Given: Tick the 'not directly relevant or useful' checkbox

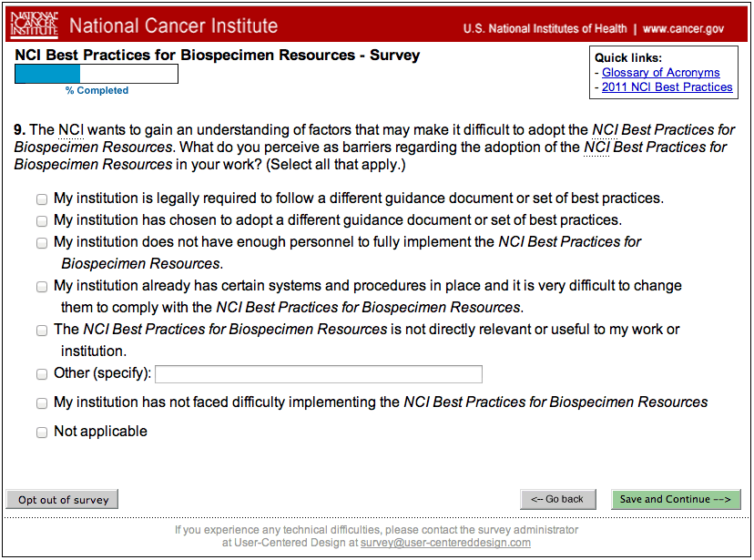Looking at the screenshot, I should [42, 331].
